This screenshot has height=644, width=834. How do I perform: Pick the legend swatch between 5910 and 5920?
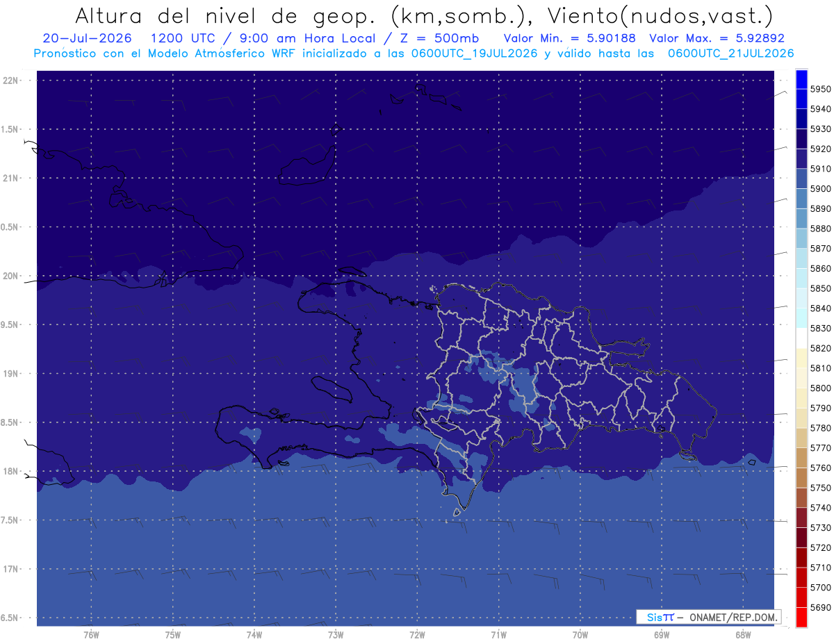tap(801, 158)
